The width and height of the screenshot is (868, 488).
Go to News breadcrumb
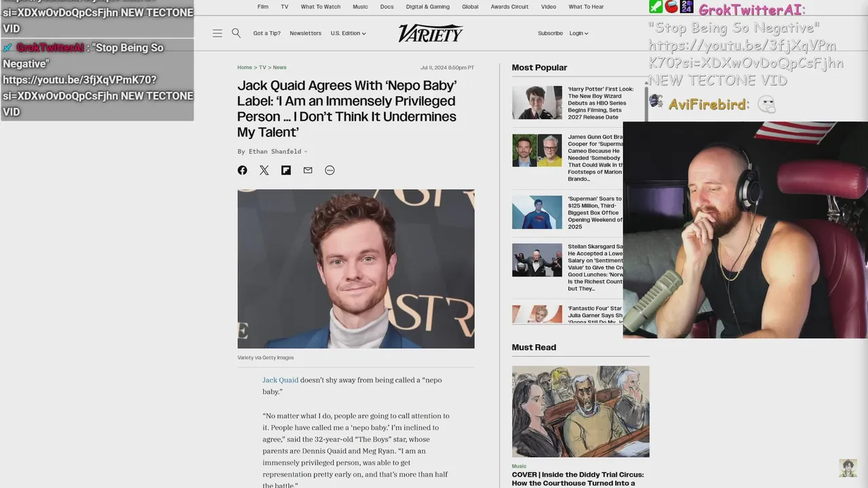coord(279,68)
